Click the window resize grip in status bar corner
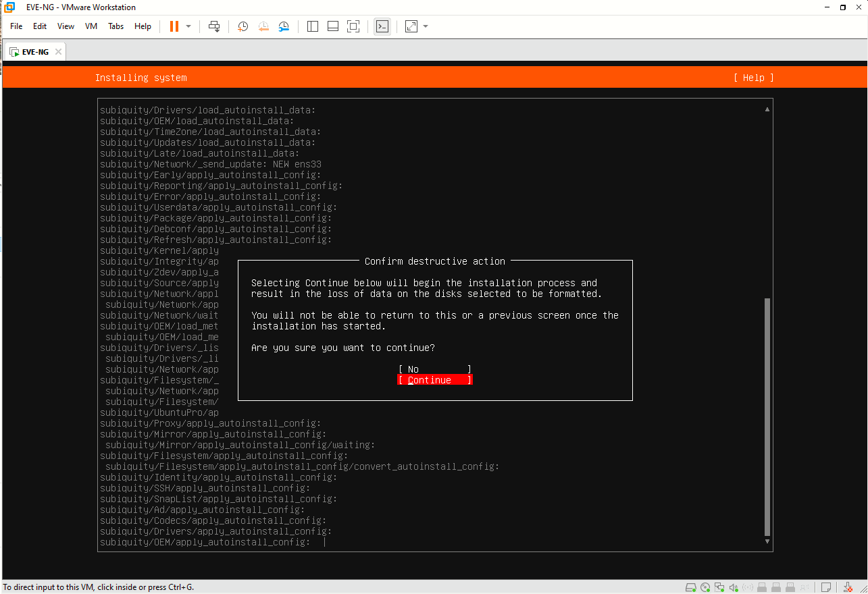 point(863,589)
